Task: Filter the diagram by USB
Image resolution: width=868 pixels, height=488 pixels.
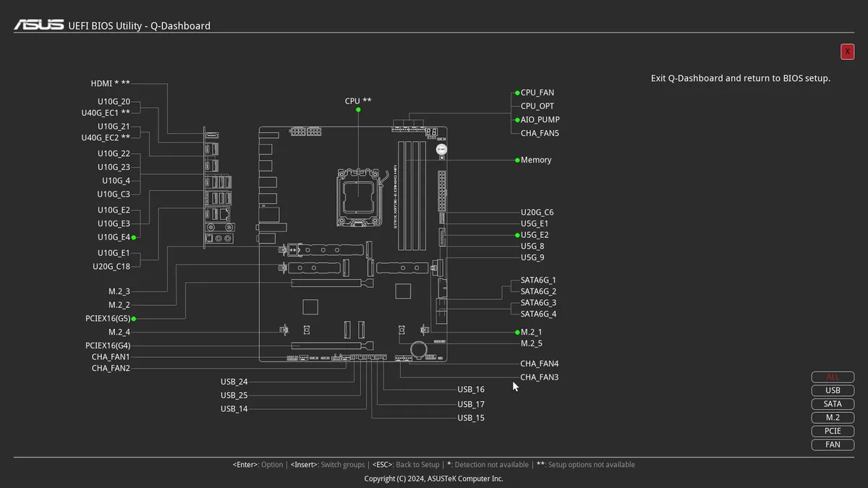Action: (x=833, y=390)
